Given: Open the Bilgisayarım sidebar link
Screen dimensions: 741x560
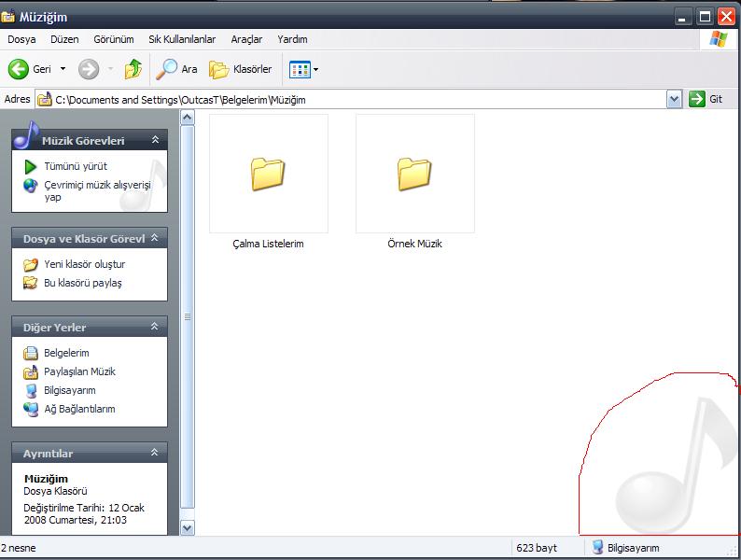Looking at the screenshot, I should click(x=70, y=390).
